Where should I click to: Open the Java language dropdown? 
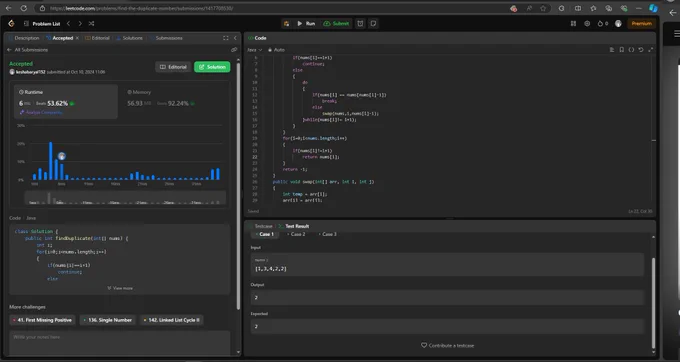point(255,50)
